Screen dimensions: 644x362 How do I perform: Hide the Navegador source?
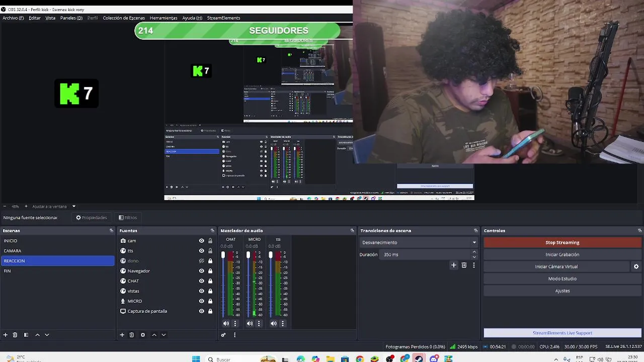[202, 271]
